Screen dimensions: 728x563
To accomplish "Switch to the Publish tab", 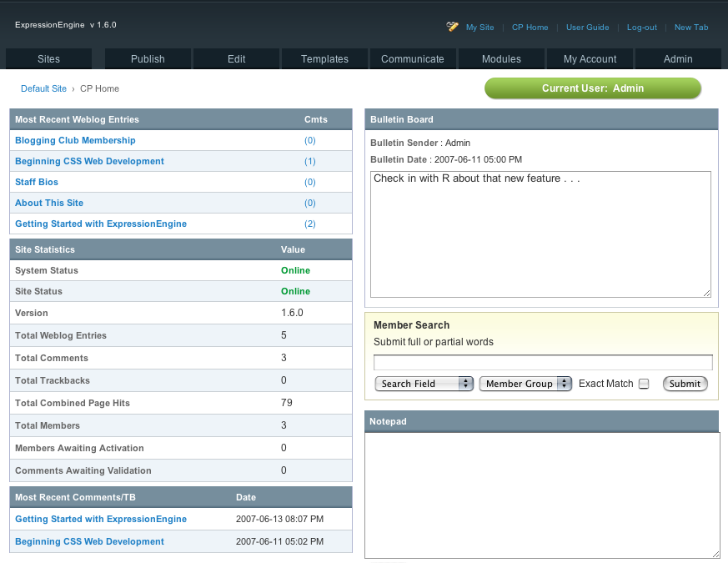I will point(148,59).
